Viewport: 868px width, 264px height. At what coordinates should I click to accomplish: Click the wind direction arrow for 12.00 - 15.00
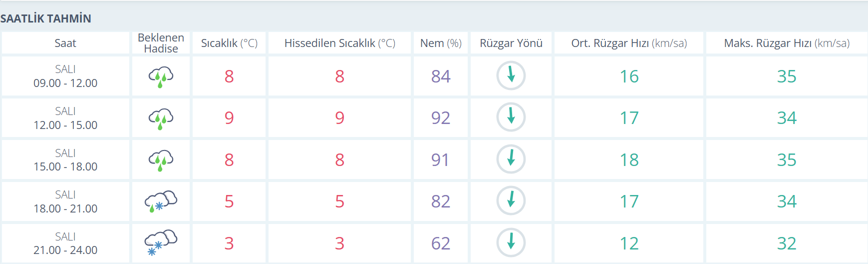(x=511, y=117)
